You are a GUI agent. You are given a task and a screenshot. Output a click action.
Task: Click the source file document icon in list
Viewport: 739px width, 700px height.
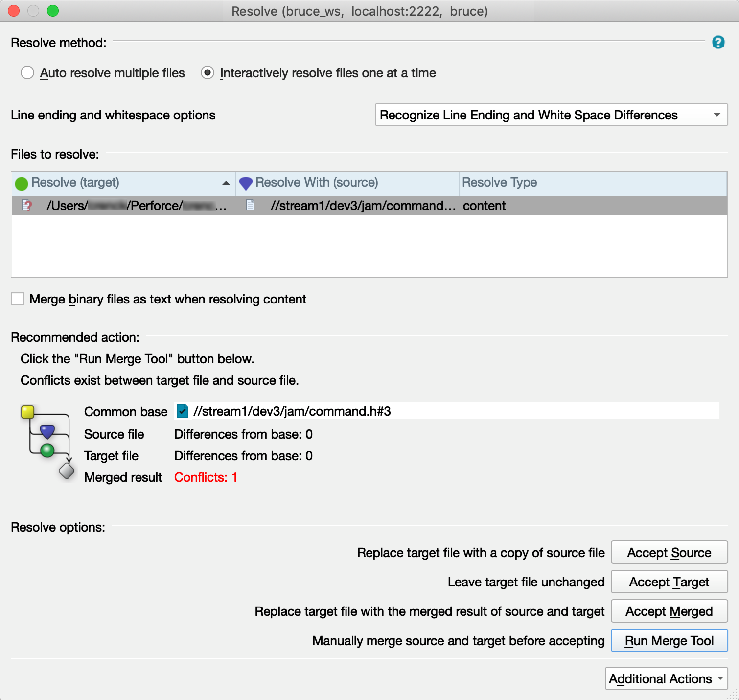point(250,205)
